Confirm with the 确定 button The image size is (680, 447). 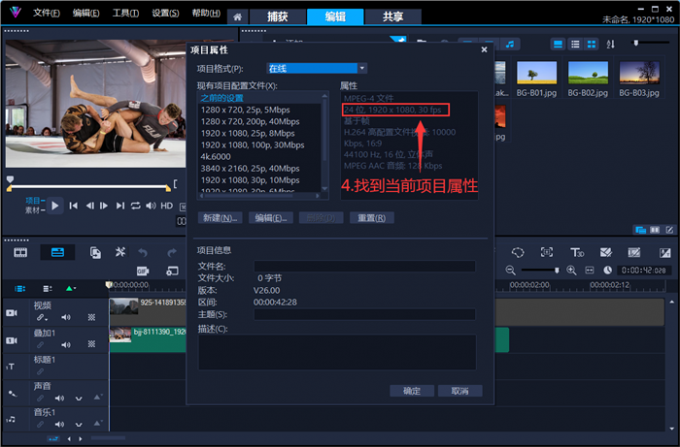point(412,391)
